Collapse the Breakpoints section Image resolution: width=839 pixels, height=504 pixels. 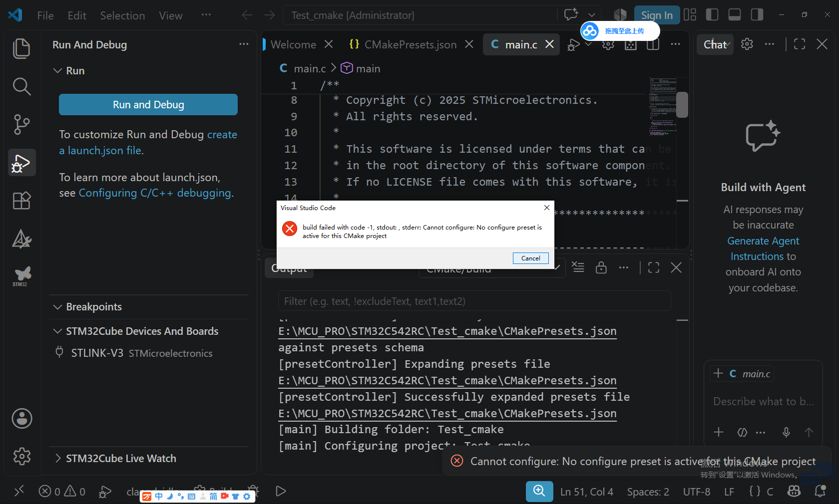pos(57,307)
